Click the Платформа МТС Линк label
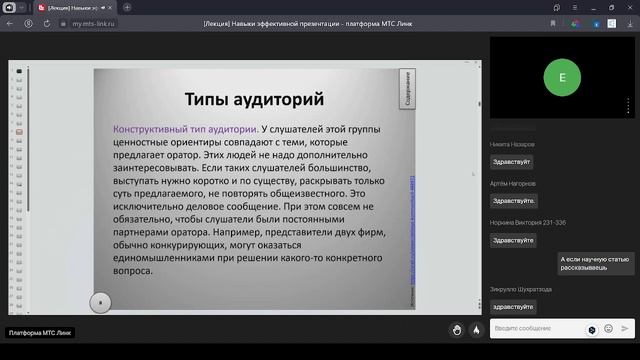Screen dimensions: 640x360 (40, 333)
